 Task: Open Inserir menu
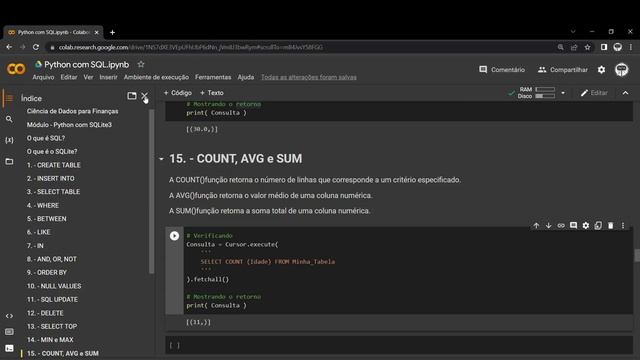(x=108, y=77)
